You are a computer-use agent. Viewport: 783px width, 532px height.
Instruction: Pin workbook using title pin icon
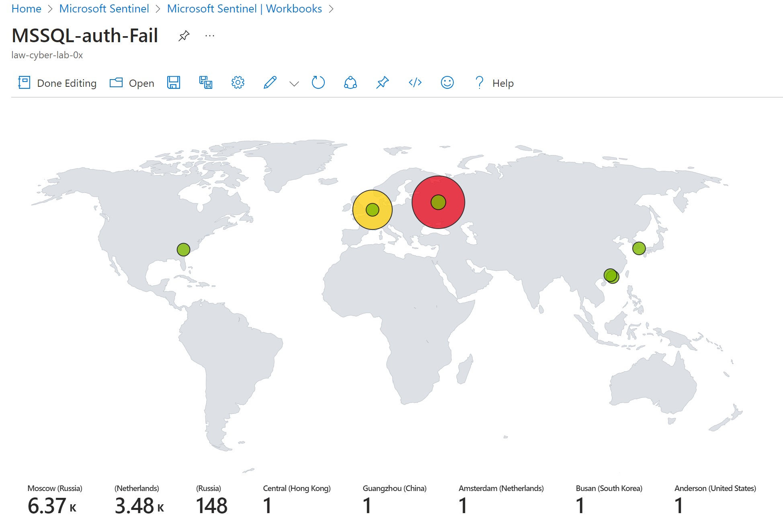pyautogui.click(x=184, y=36)
